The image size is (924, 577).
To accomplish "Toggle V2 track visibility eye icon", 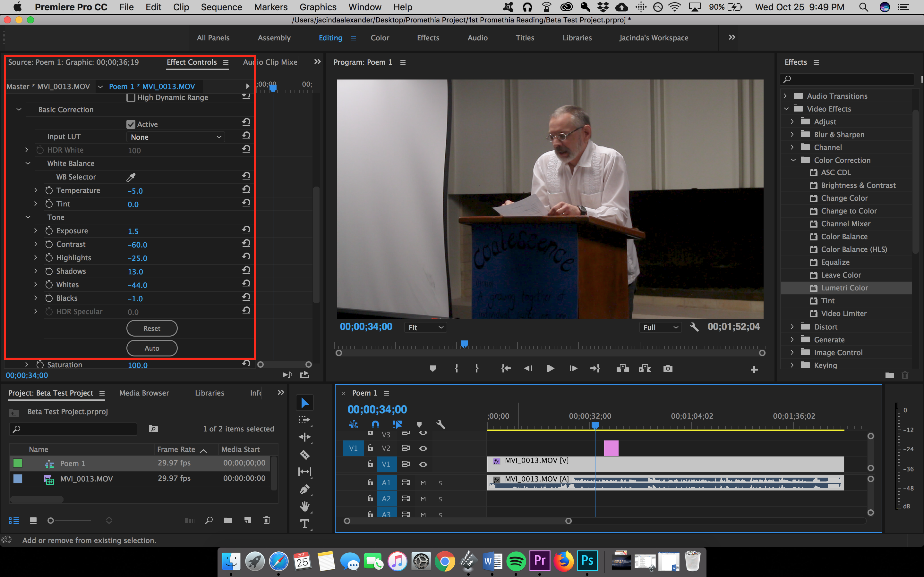I will (424, 448).
